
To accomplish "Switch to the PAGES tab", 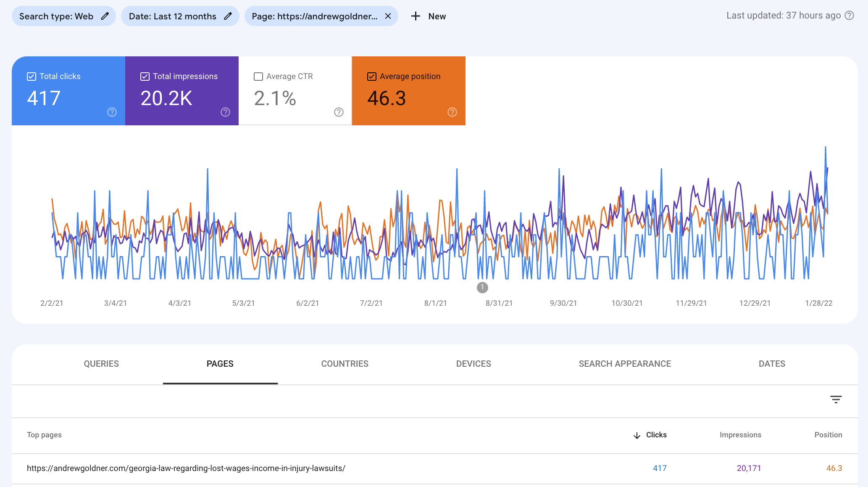I will pos(220,364).
